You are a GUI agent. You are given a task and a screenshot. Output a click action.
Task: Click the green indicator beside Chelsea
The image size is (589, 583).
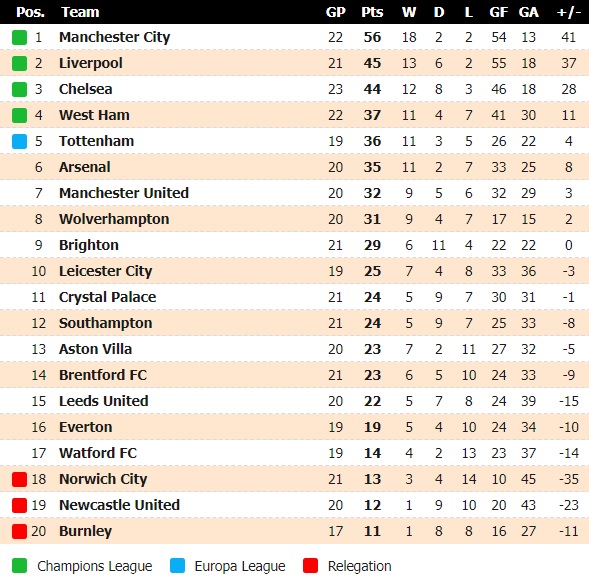[19, 89]
